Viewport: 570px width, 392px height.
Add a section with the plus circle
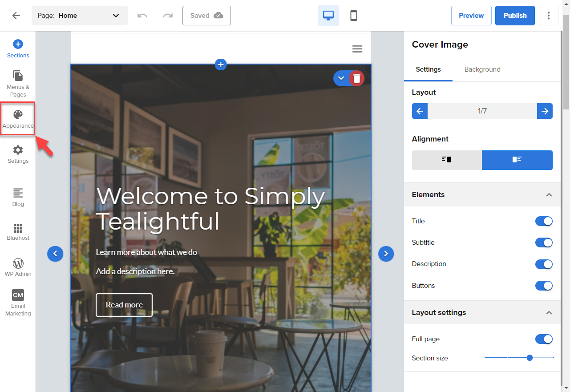221,65
